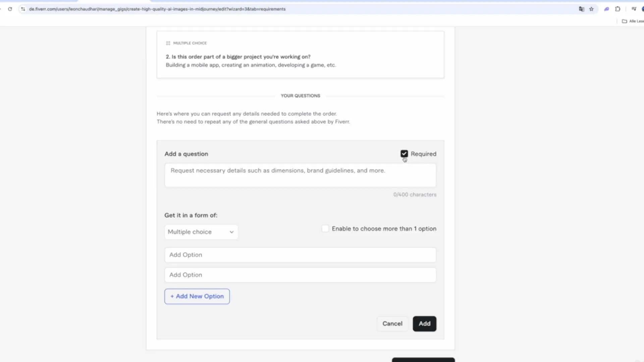
Task: Open site information icon in address bar
Action: tap(23, 9)
